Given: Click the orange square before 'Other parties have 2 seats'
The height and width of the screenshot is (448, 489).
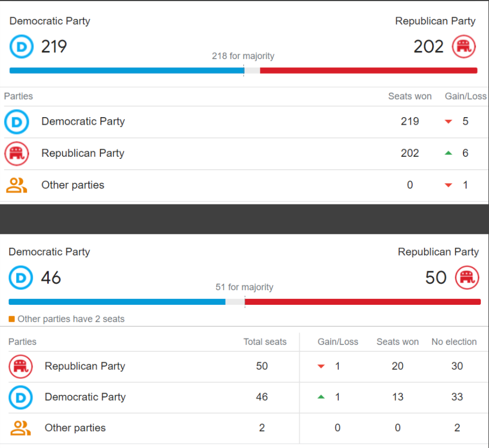Looking at the screenshot, I should pos(12,319).
